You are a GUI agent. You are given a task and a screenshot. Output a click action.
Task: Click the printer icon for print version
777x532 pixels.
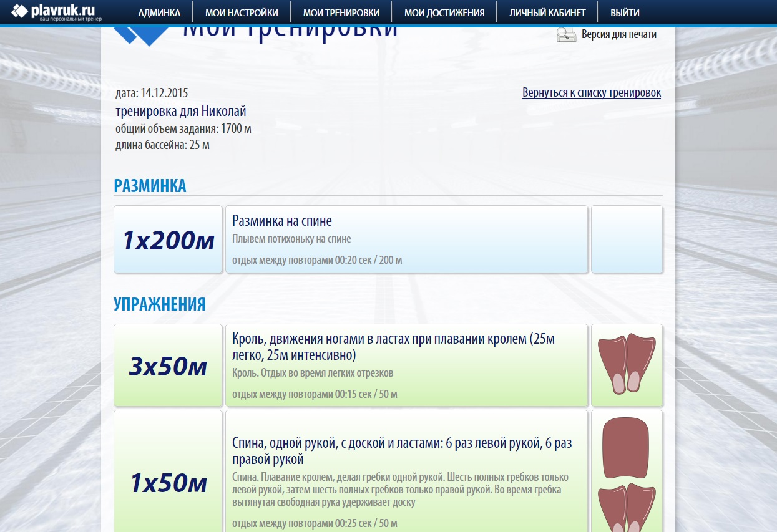(x=566, y=35)
